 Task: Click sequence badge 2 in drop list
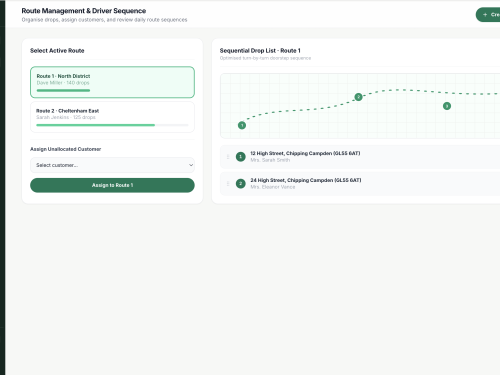point(241,184)
